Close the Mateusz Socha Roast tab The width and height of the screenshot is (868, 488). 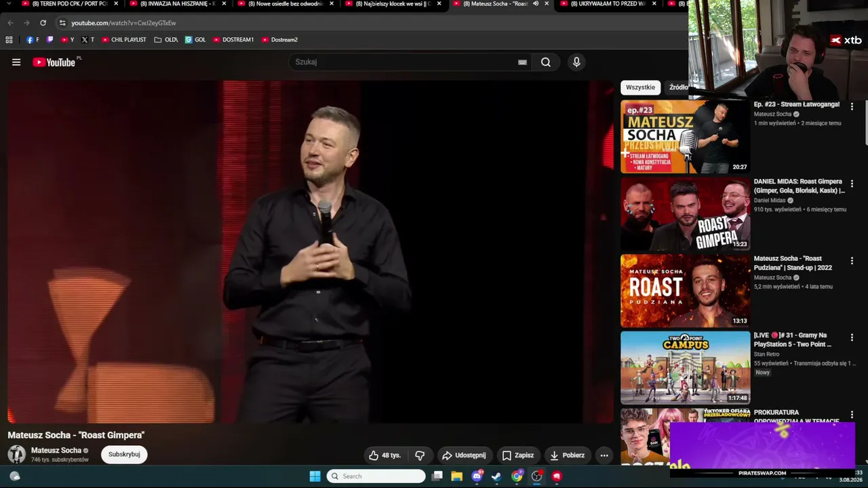547,4
